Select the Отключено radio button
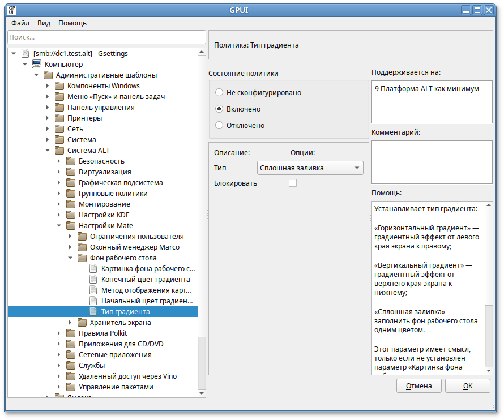Screen dimensions: 504x420 click(x=219, y=125)
